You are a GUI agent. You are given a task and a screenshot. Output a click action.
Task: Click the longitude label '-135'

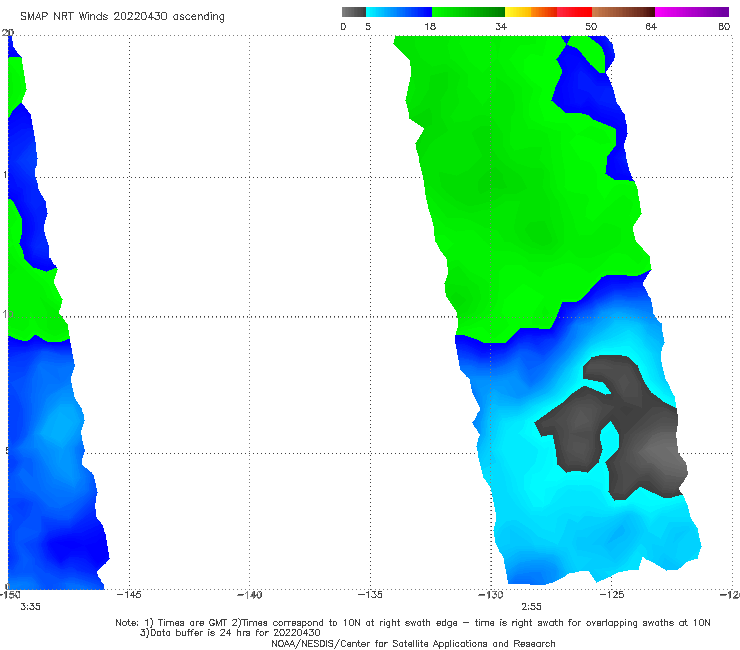click(x=370, y=595)
